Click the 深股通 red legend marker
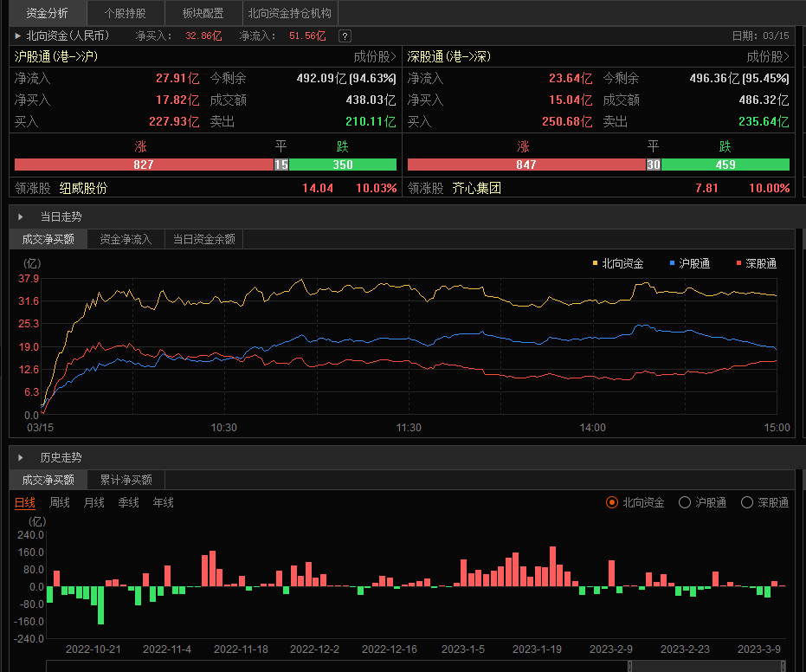Screen dimensions: 806x672 (x=738, y=263)
